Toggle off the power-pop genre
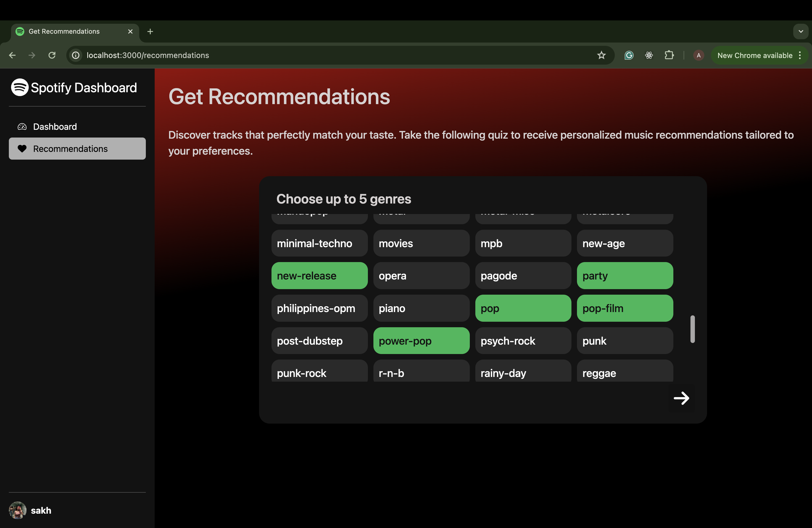This screenshot has height=528, width=812. point(421,341)
